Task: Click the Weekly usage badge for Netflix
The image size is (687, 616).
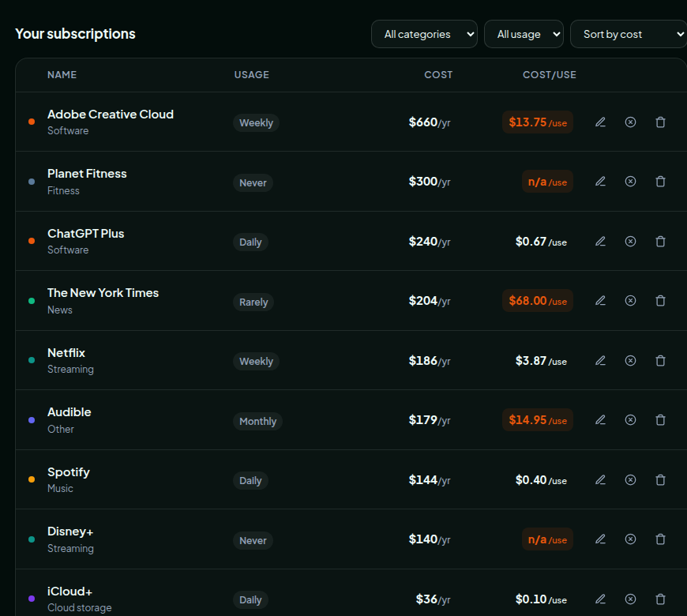Action: [x=256, y=361]
